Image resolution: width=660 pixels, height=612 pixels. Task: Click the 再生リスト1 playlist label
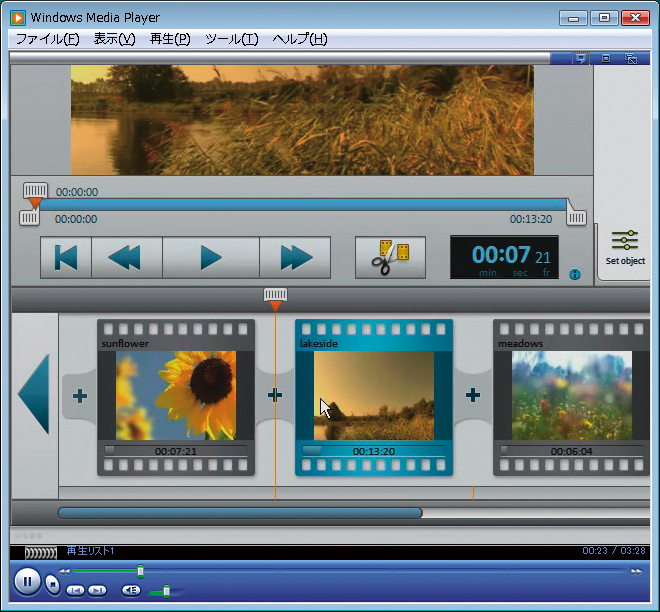pyautogui.click(x=90, y=551)
